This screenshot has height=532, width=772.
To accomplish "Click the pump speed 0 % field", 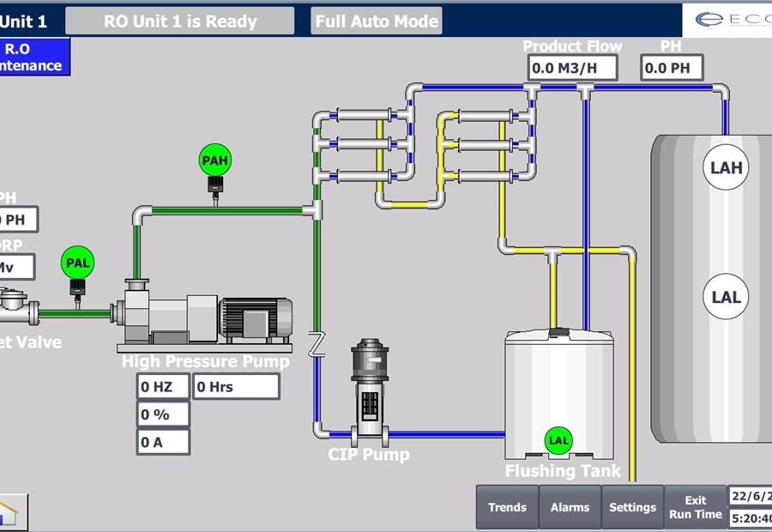I will point(163,414).
